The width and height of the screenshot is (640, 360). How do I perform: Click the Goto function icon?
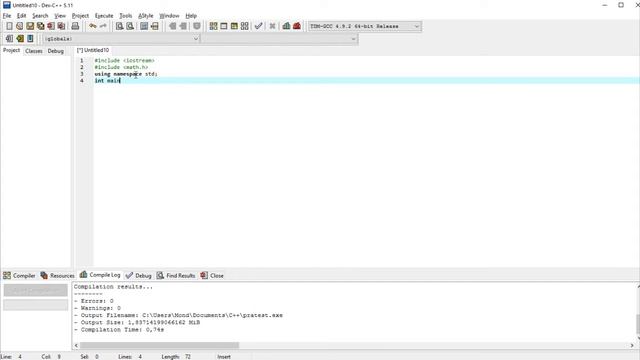click(144, 26)
